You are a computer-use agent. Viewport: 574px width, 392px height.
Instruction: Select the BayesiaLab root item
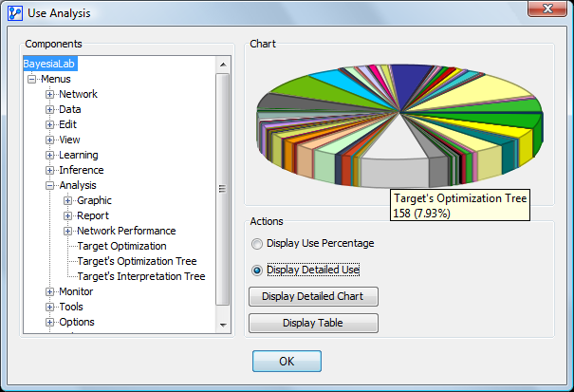coord(49,64)
